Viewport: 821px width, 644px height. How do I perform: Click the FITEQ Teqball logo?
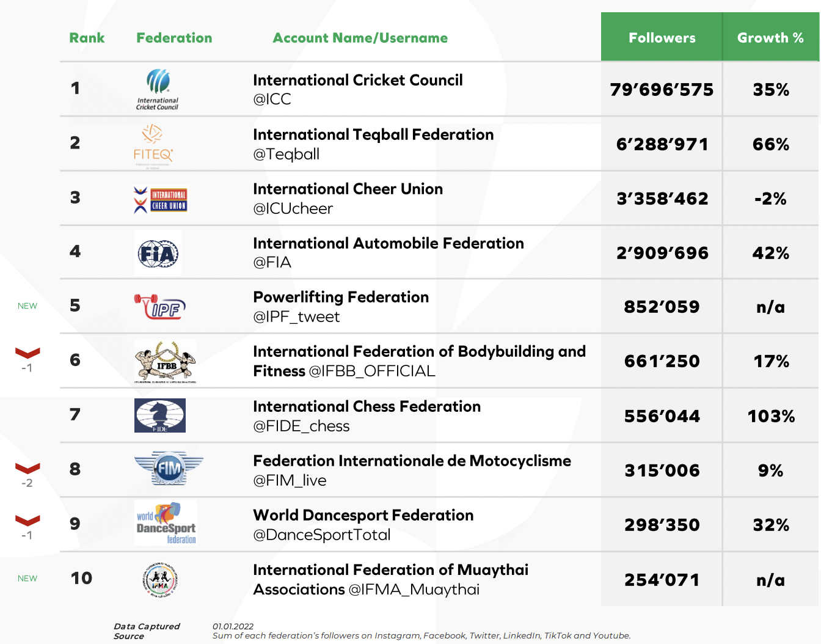coord(153,145)
